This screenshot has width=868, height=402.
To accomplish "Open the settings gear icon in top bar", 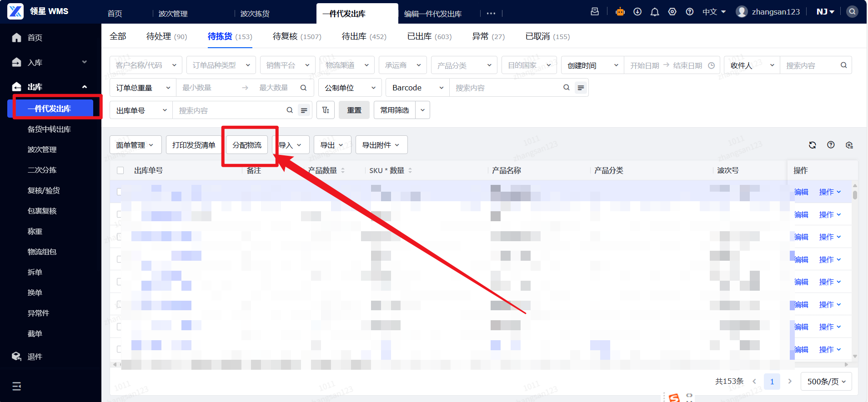I will click(x=672, y=12).
